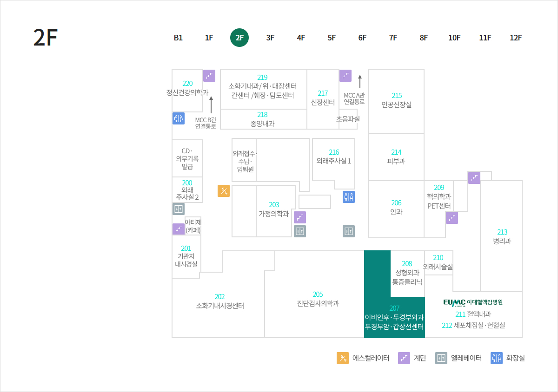The image size is (558, 392).
Task: Click the 엘레베이터 legend label
Action: (x=466, y=358)
